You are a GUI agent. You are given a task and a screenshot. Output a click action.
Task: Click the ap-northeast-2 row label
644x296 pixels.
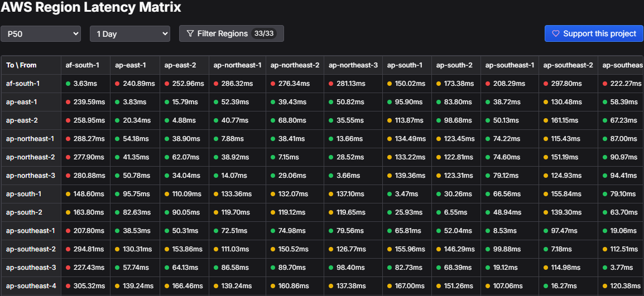click(x=31, y=157)
